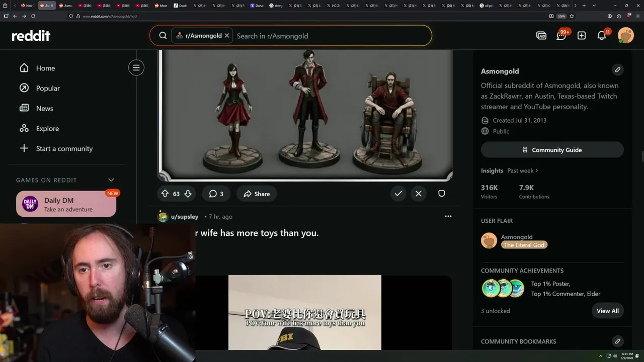Open the reddit home logo

31,36
